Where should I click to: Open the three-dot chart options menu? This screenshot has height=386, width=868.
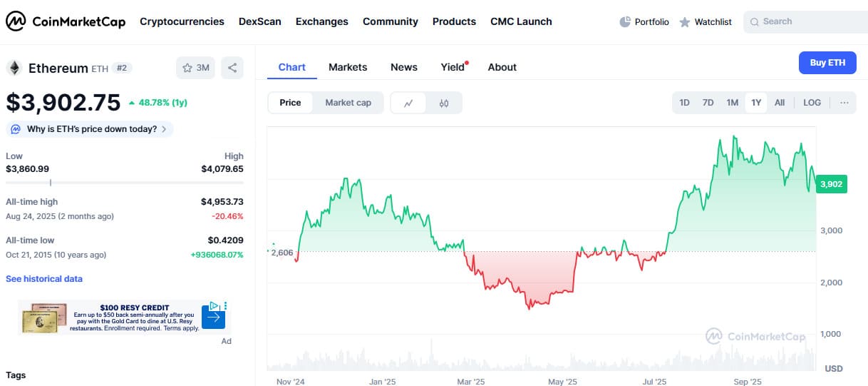[x=844, y=103]
